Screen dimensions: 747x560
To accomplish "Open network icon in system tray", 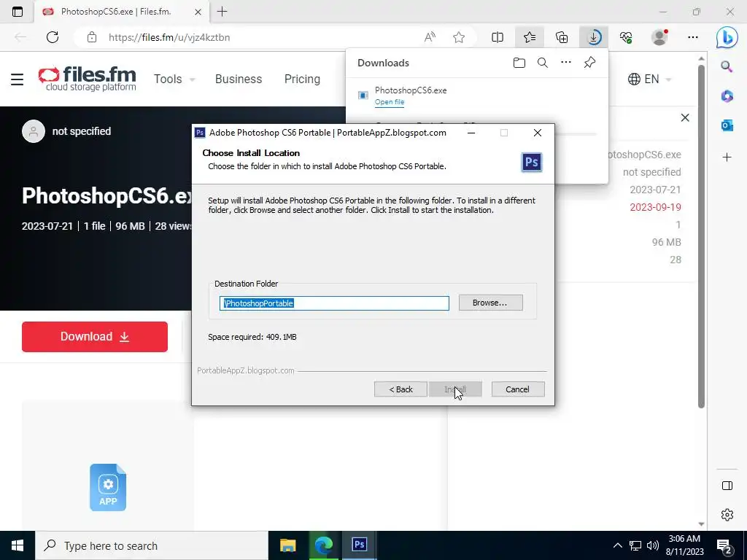I will point(635,545).
